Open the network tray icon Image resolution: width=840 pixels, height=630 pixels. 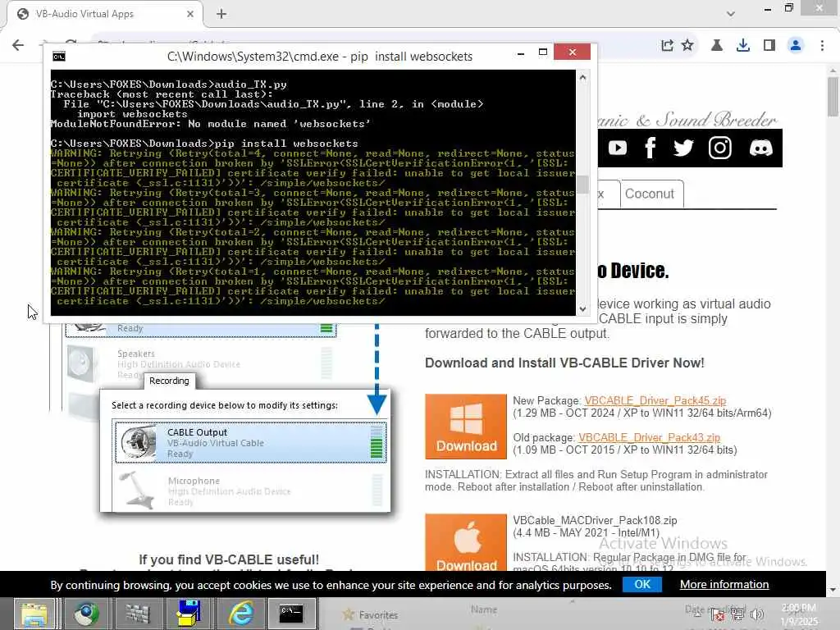(x=737, y=614)
